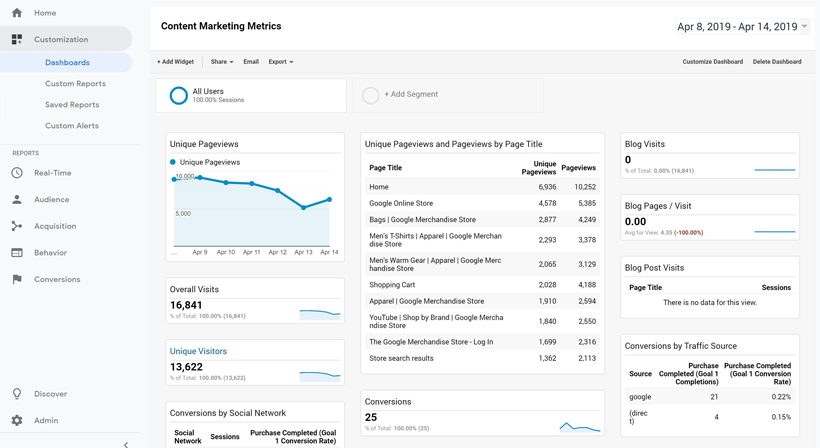
Task: Click the 'Shopping Cart' row
Action: pyautogui.click(x=482, y=285)
